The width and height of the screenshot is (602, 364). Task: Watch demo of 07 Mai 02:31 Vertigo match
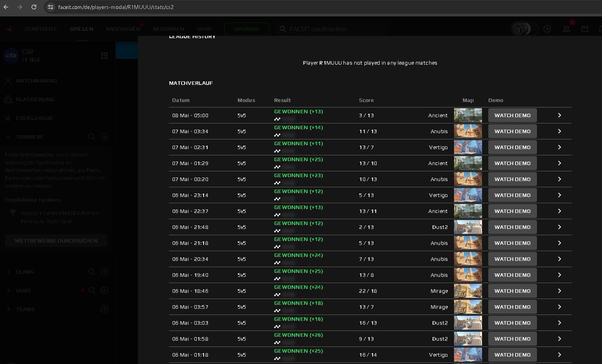click(x=512, y=147)
